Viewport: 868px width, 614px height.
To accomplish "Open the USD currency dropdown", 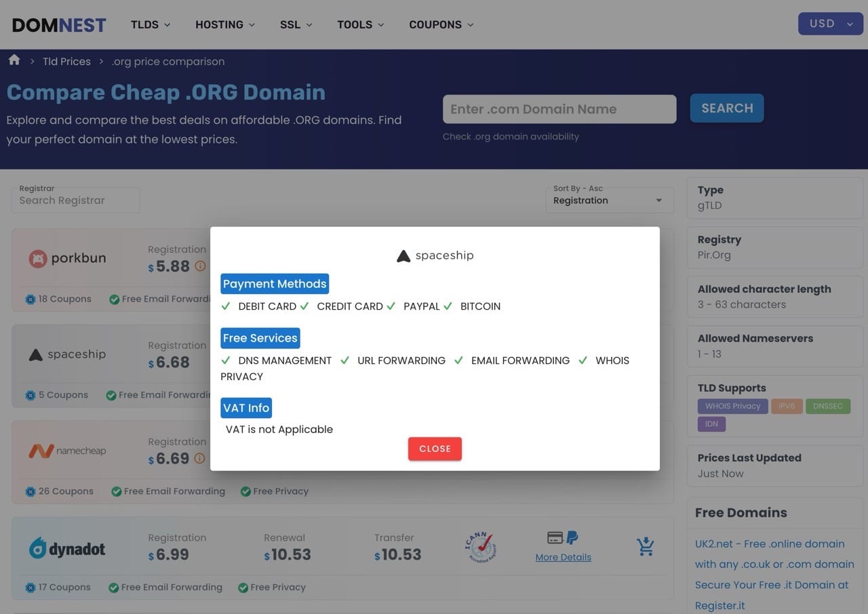I will click(830, 24).
